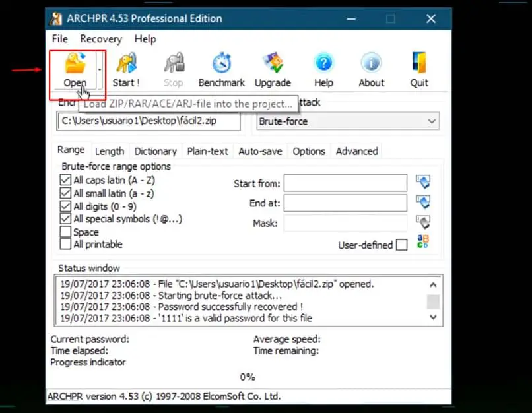This screenshot has width=532, height=413.
Task: Click the End at helper icon
Action: pyautogui.click(x=423, y=202)
